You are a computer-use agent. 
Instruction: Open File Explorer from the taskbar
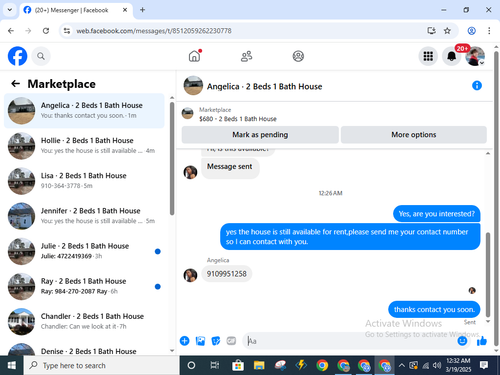point(259,366)
